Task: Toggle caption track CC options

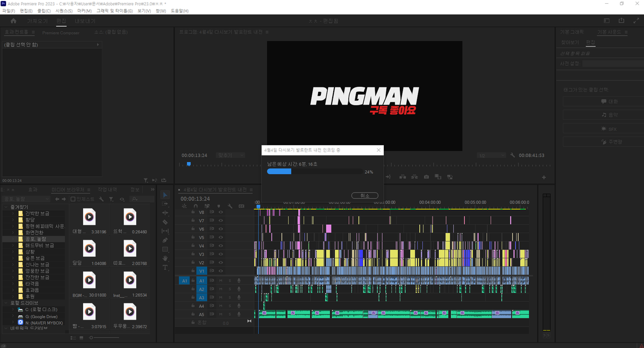Action: 241,206
